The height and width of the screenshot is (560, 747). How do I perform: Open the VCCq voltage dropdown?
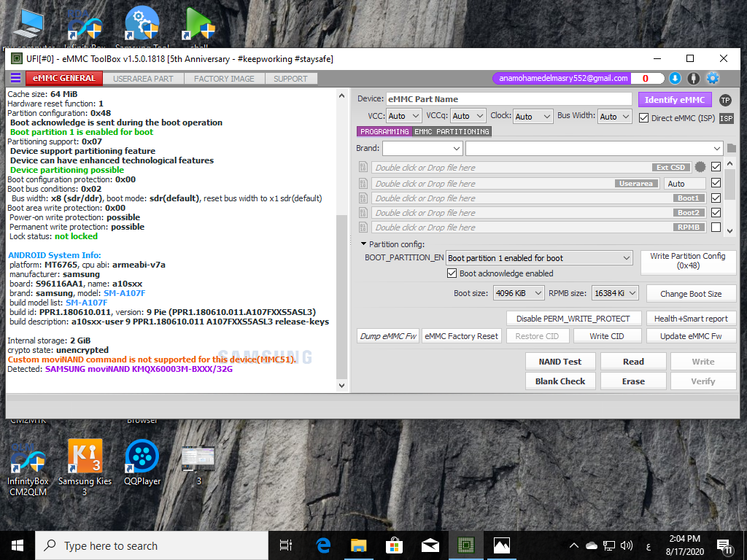(468, 116)
